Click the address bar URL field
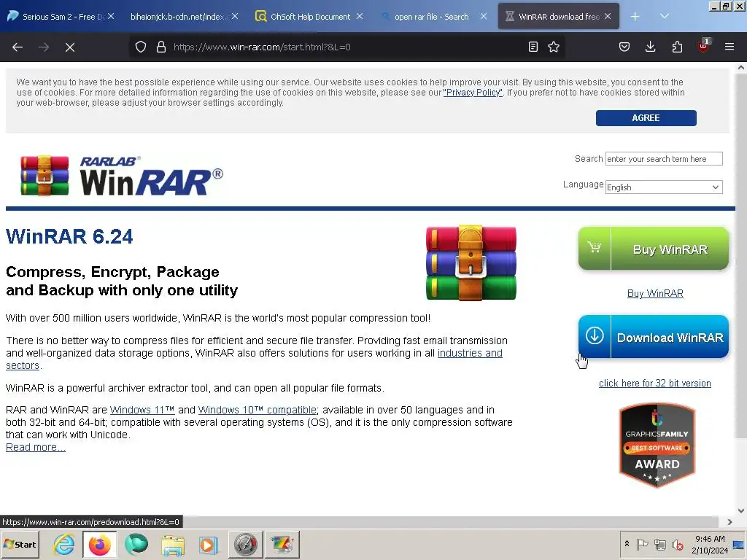Viewport: 747px width, 560px height. coord(347,47)
